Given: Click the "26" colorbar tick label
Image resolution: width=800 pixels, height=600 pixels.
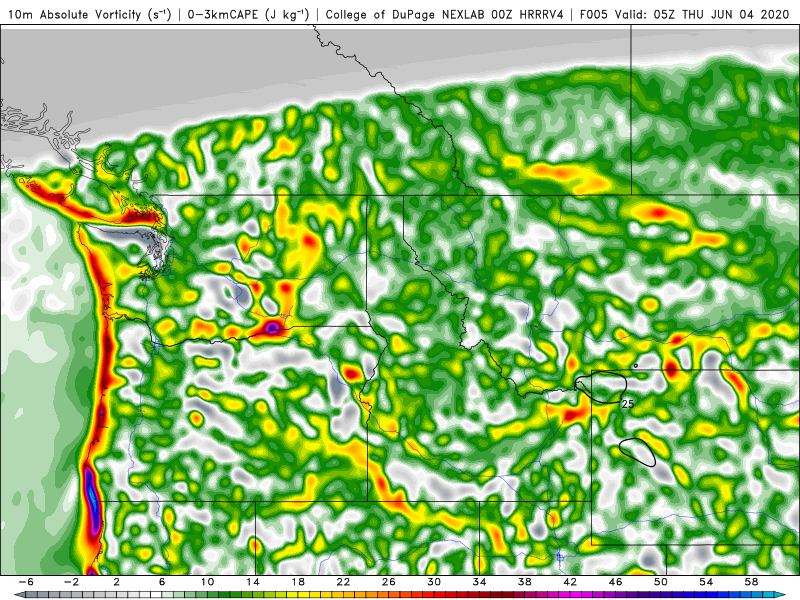Looking at the screenshot, I should (389, 582).
